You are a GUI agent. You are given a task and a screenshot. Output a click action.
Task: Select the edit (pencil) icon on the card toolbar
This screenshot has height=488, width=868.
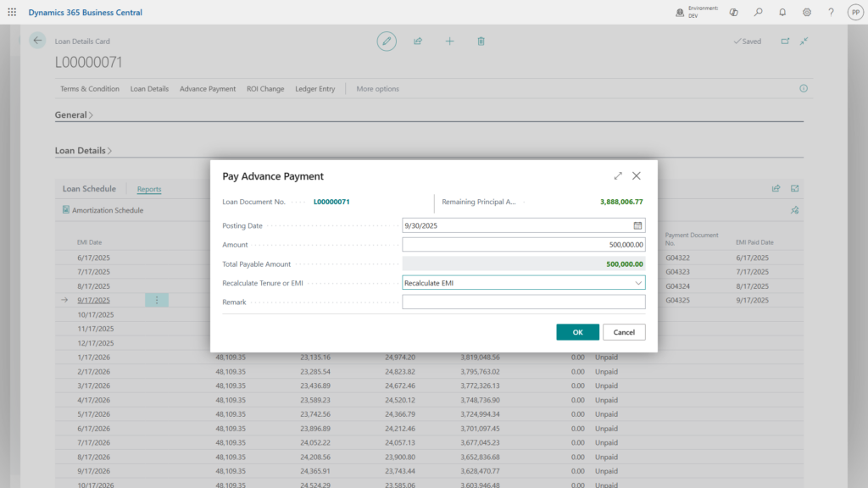[387, 41]
